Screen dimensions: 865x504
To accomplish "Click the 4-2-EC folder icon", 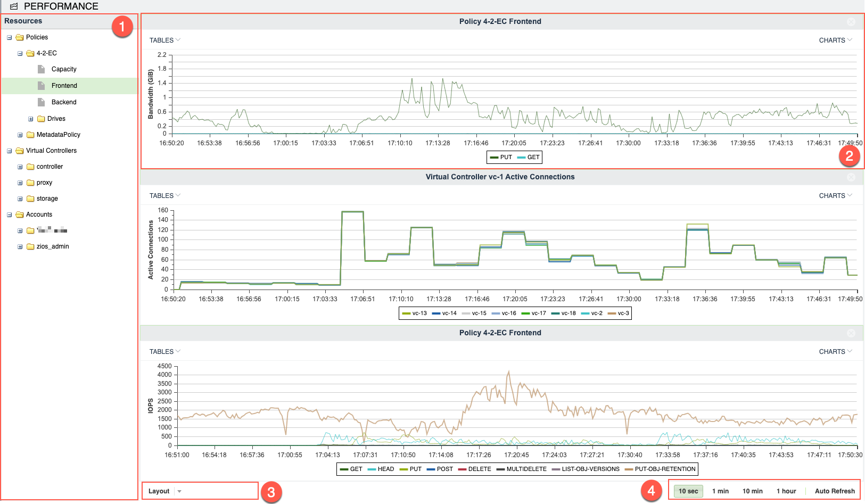I will click(x=30, y=53).
